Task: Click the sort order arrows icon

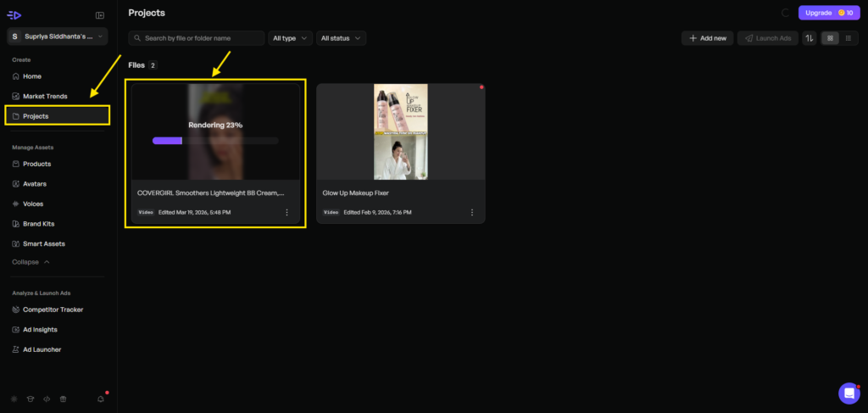Action: (810, 38)
